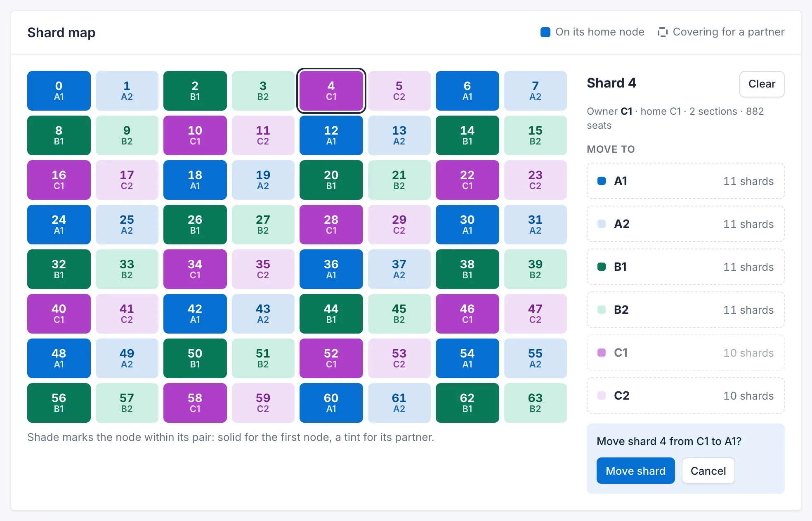Viewport: 812px width, 521px height.
Task: Select shard 46 tile
Action: [467, 314]
